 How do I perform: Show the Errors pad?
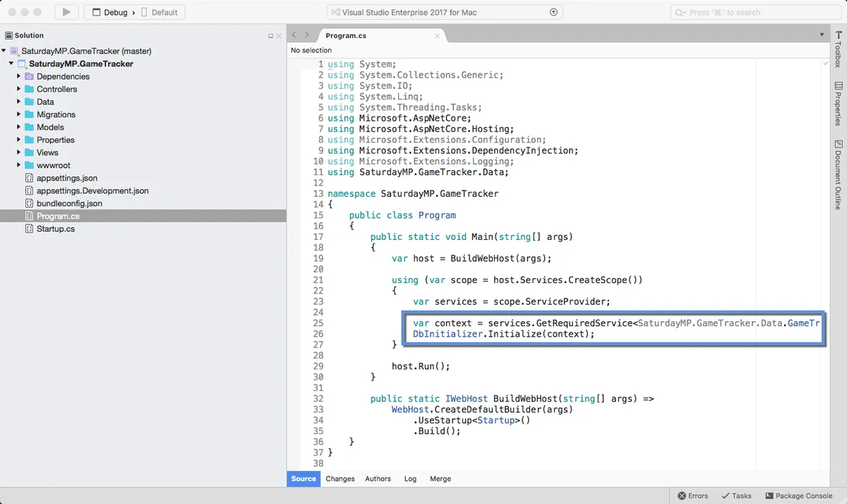click(693, 496)
